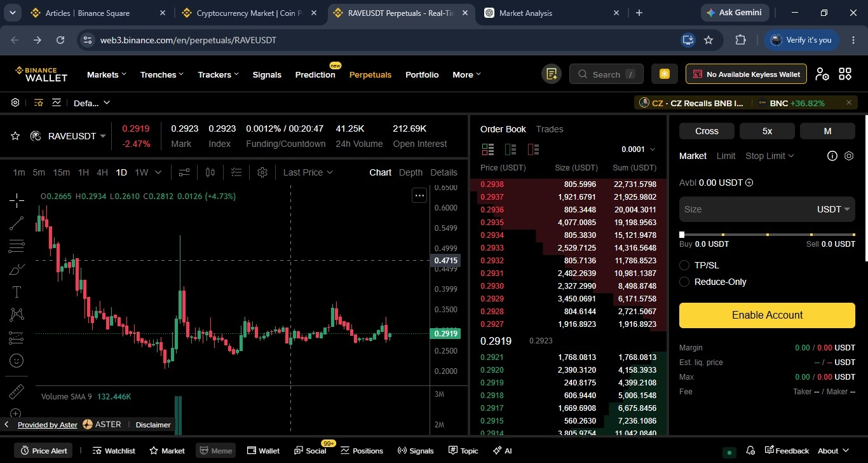868x463 pixels.
Task: Bookmark this page with the Chrome star
Action: pos(709,40)
